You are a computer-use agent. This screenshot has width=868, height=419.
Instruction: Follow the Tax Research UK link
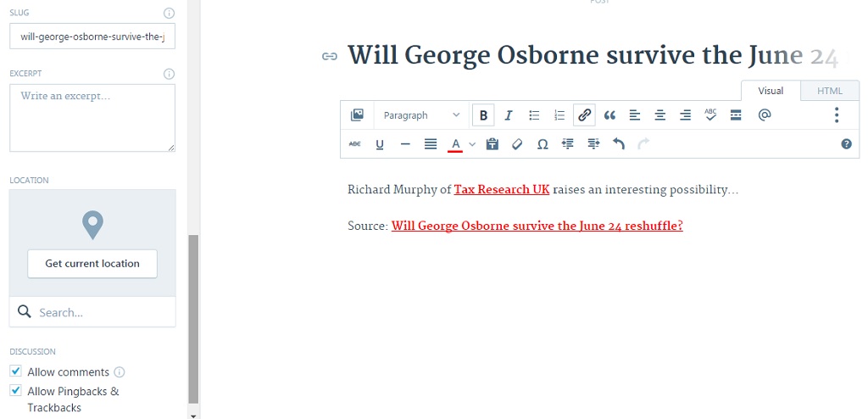[502, 189]
